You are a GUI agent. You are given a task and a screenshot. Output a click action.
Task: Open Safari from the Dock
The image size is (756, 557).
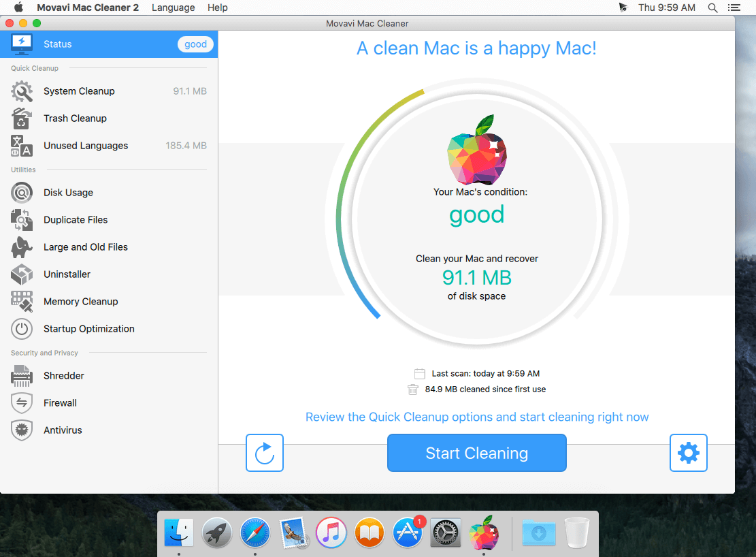[255, 533]
